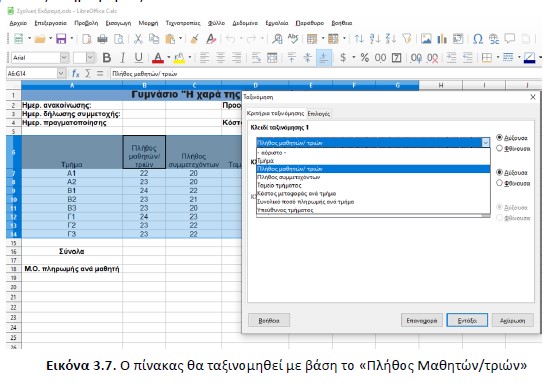Toggle Bold formatting

click(x=107, y=57)
